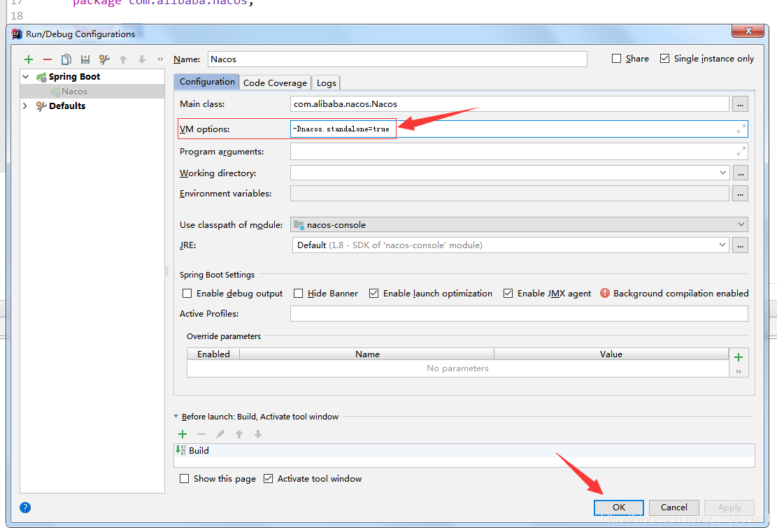
Task: Move configuration up arrow in left toolbar
Action: click(x=123, y=59)
